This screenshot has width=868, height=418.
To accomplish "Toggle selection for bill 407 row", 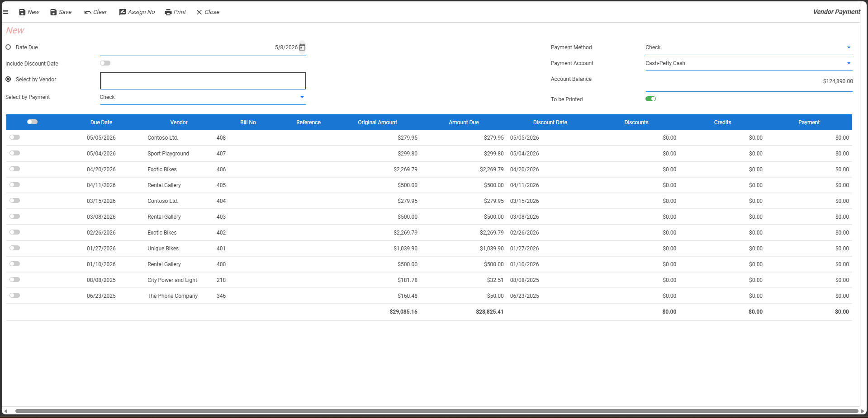I will click(x=14, y=153).
